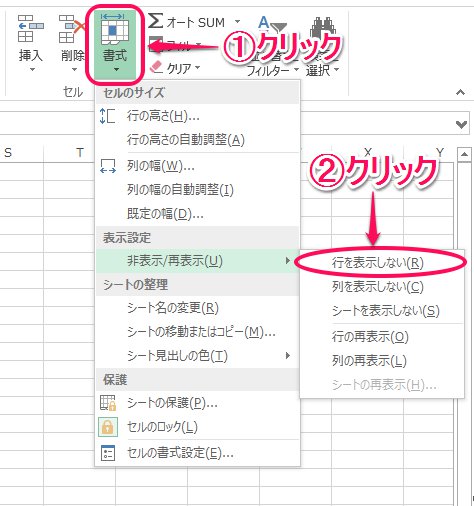Open 非表示/再表示(U) submenu item
This screenshot has width=474, height=506.
tap(198, 261)
